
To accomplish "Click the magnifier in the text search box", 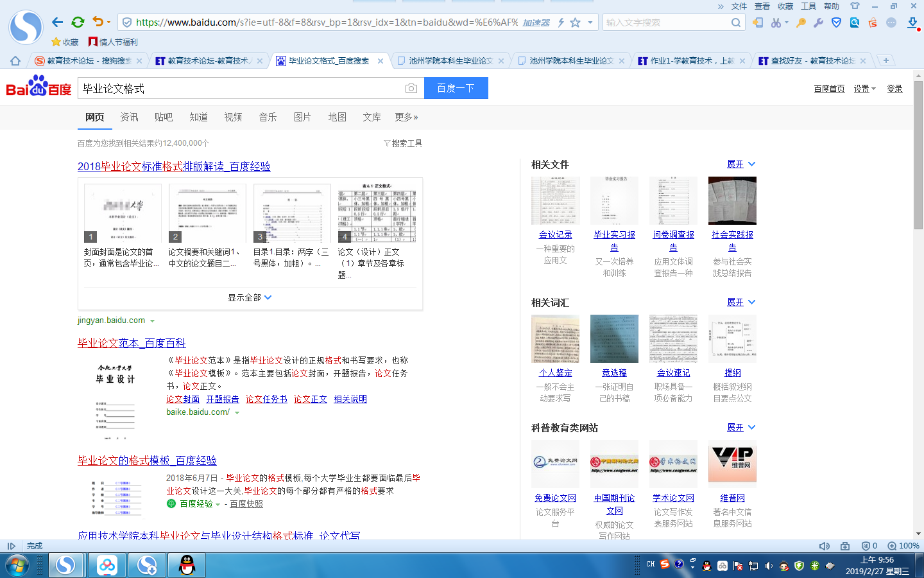I will [x=736, y=22].
